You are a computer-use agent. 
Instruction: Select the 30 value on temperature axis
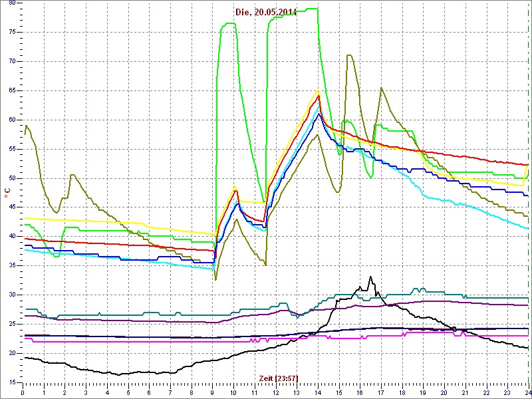11,295
